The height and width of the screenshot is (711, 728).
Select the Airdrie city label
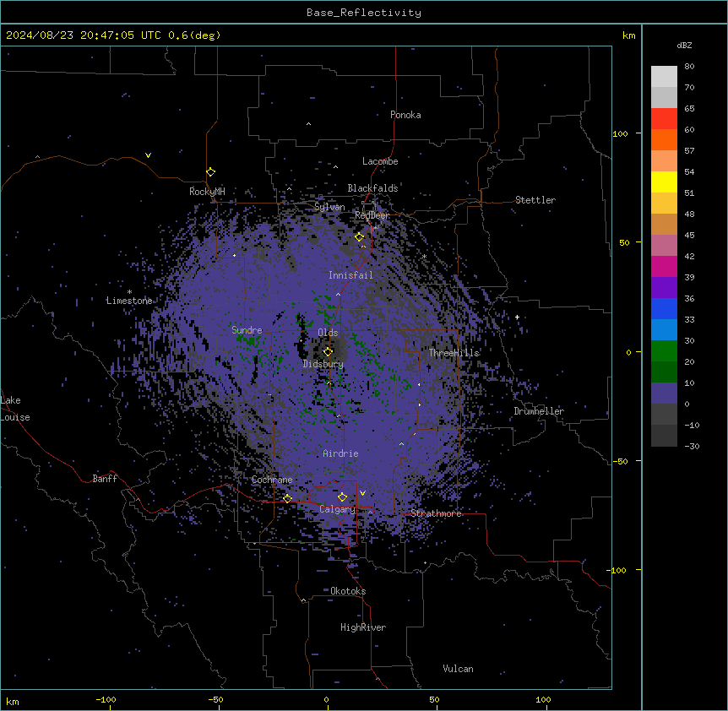(x=341, y=453)
